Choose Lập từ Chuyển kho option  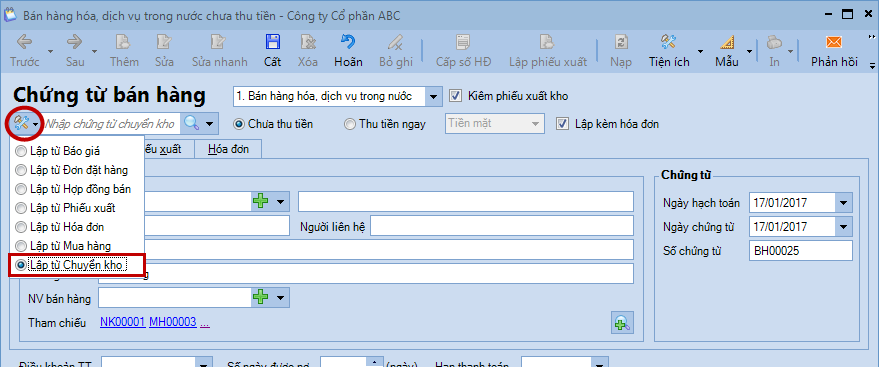pos(72,265)
